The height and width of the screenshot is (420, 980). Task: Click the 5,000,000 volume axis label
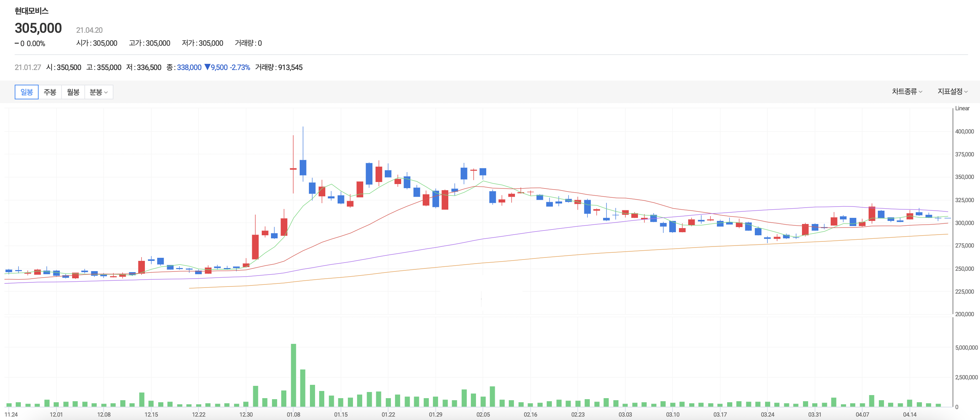(966, 347)
